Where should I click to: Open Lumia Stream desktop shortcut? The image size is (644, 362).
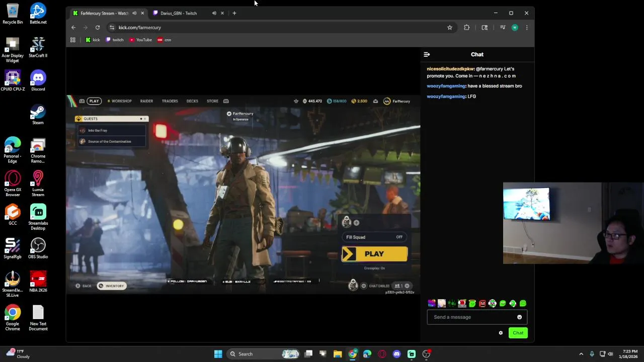click(38, 184)
